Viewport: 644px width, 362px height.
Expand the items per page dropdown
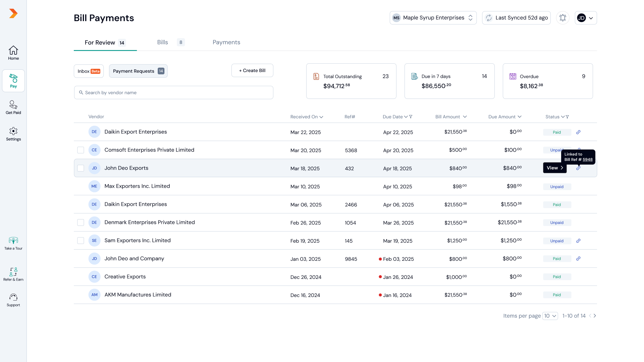pyautogui.click(x=550, y=316)
